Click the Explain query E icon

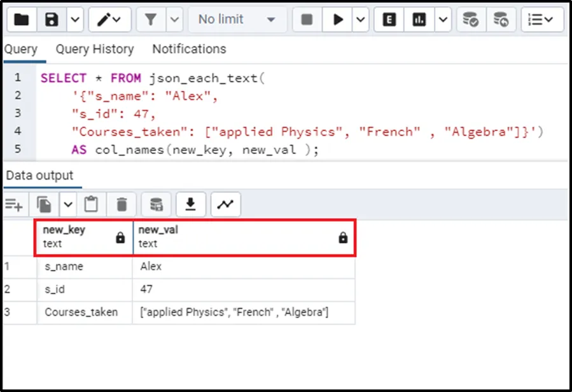coord(389,20)
